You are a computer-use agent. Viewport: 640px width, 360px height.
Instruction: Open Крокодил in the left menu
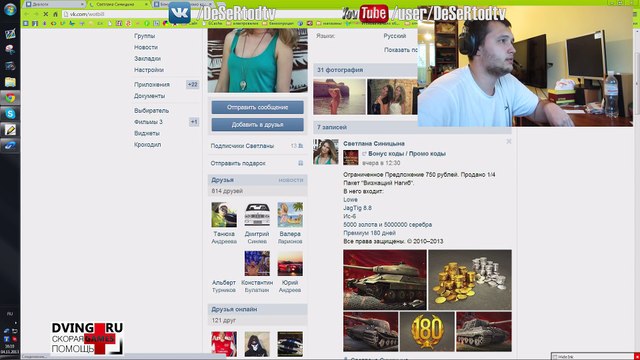(147, 145)
